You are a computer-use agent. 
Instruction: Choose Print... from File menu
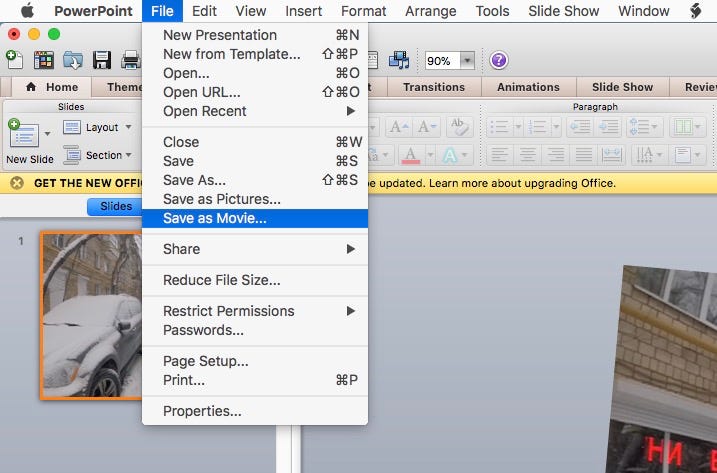tap(255, 380)
